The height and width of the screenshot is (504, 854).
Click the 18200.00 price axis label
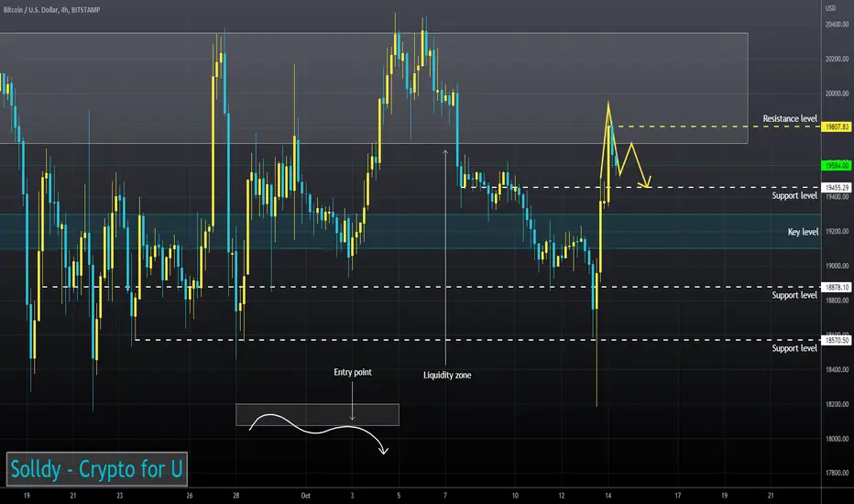coord(837,404)
